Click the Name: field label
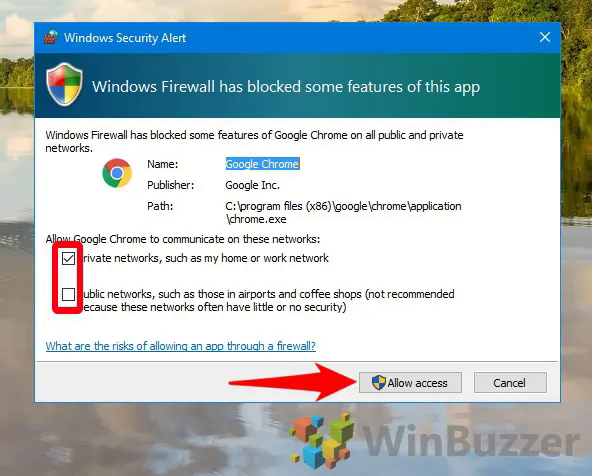592x476 pixels. tap(163, 164)
